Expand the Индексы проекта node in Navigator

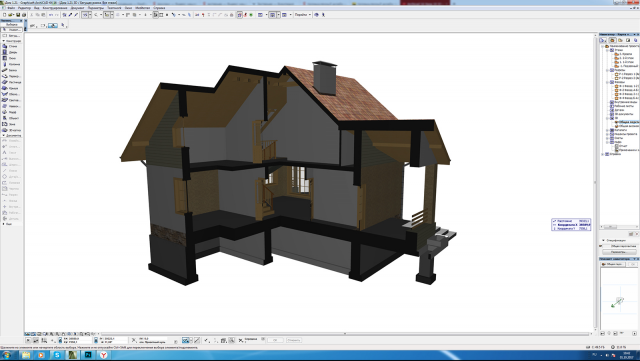[607, 134]
